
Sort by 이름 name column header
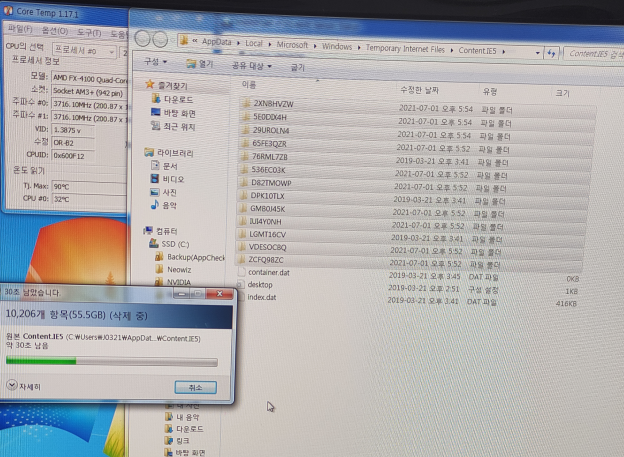click(249, 84)
